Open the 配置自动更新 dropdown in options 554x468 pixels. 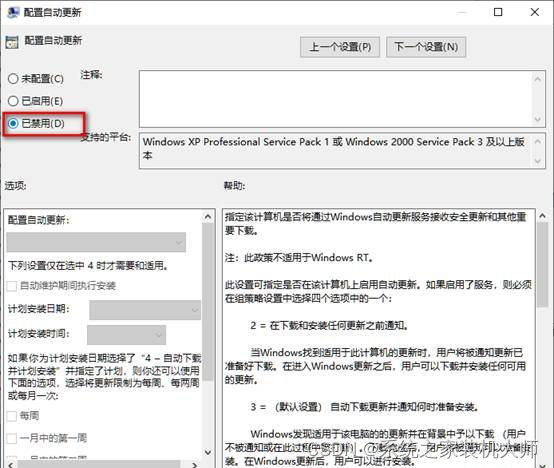96,242
